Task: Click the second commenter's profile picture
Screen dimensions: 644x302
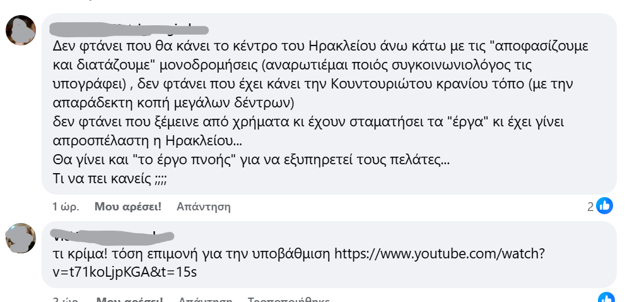Action: coord(21,238)
